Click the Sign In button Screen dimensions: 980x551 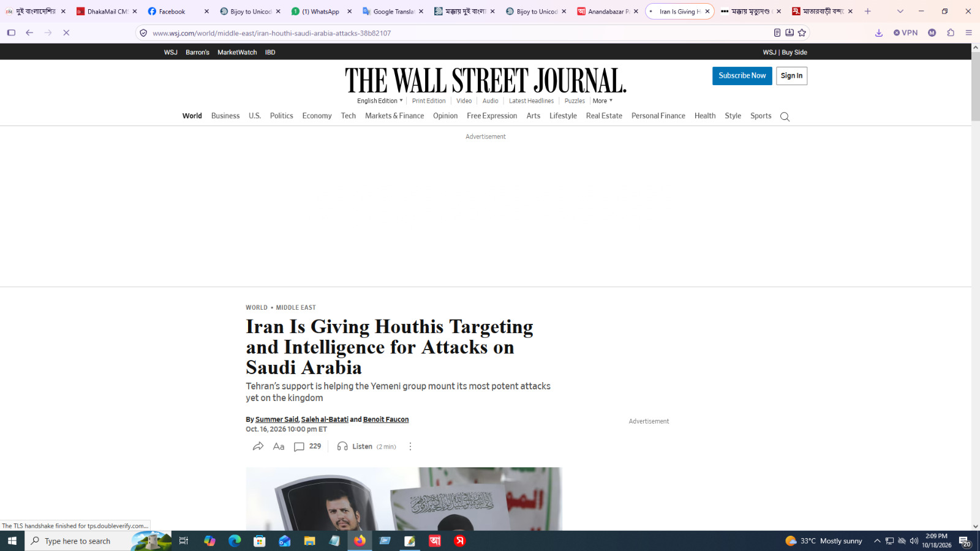point(791,76)
